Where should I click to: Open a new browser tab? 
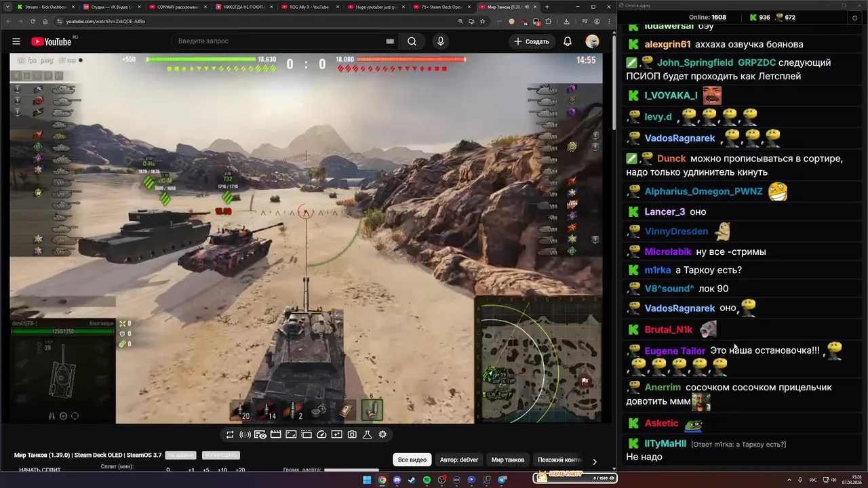(547, 7)
